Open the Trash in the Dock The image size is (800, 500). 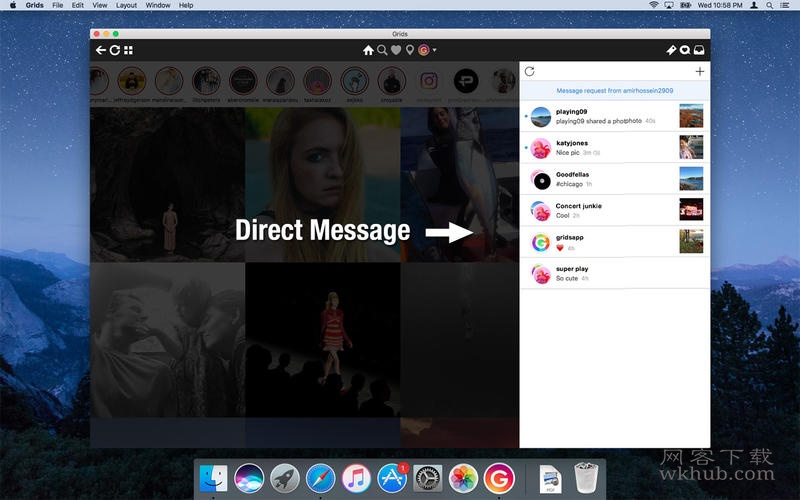coord(586,478)
